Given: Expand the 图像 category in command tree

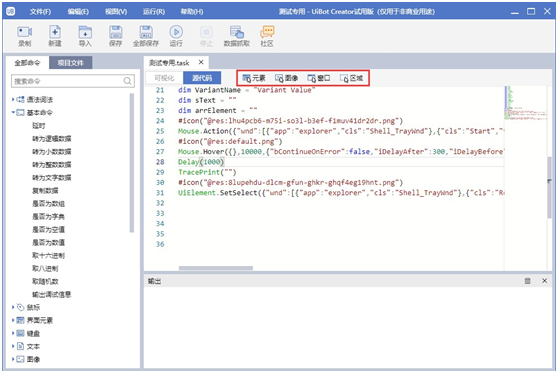Looking at the screenshot, I should [13, 359].
